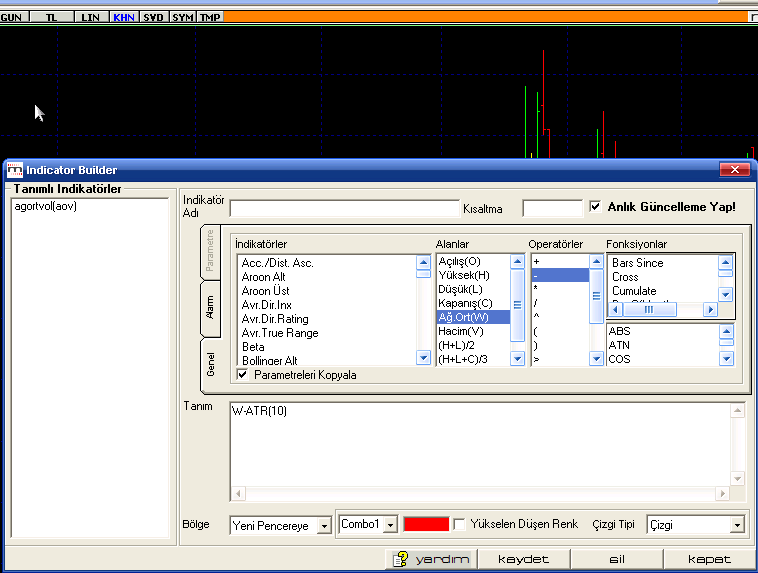Select Avr.Dir.Rating indicator

[x=275, y=319]
